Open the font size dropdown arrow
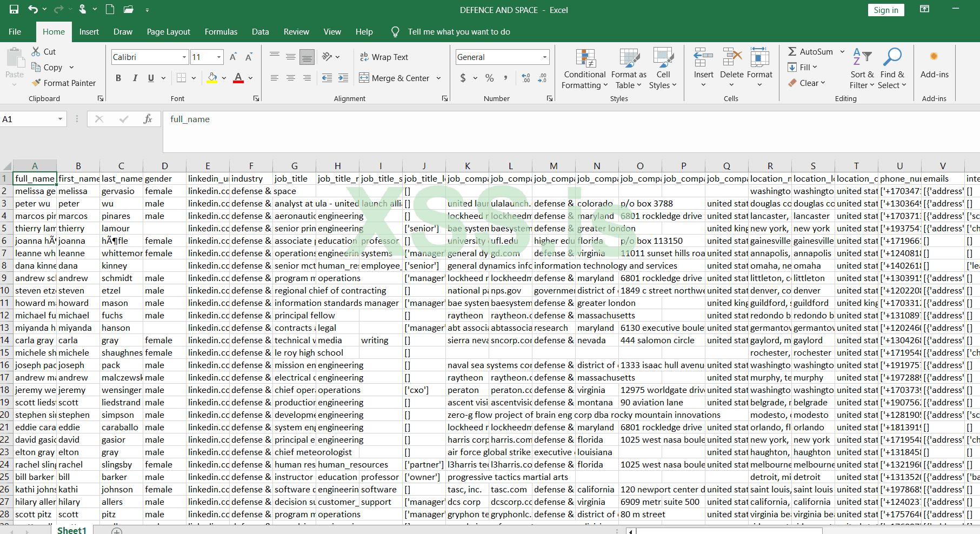This screenshot has width=980, height=534. [x=219, y=57]
